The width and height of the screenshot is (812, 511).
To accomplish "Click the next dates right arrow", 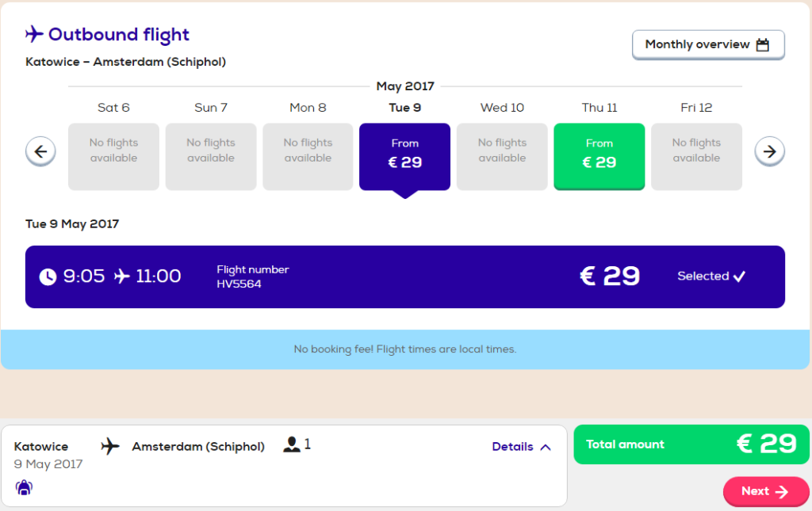I will pyautogui.click(x=769, y=151).
